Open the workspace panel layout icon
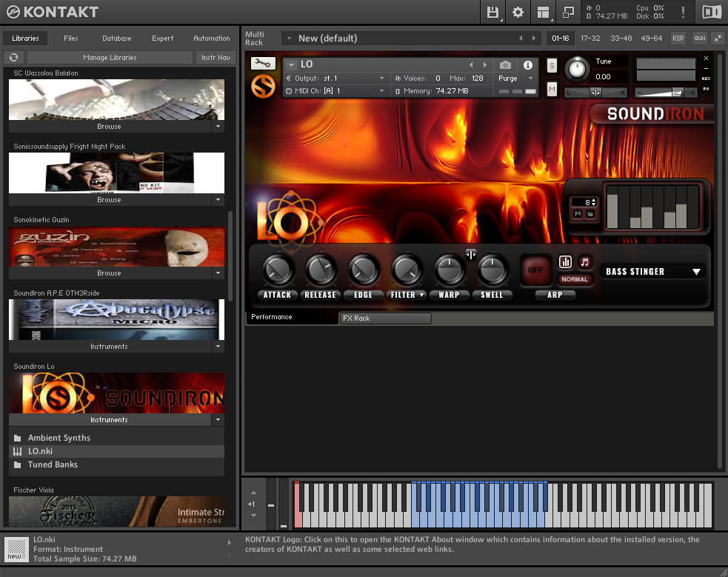Viewport: 728px width, 577px height. click(x=543, y=12)
